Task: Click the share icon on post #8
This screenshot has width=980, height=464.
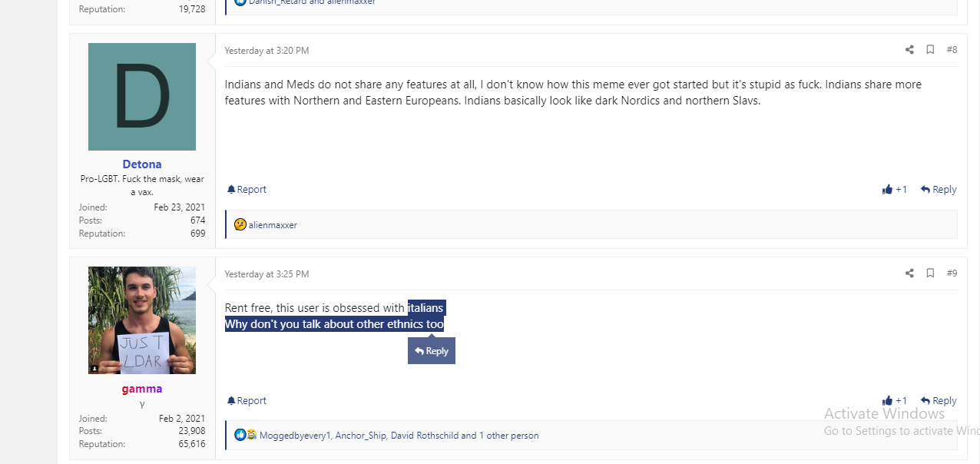Action: pos(909,50)
